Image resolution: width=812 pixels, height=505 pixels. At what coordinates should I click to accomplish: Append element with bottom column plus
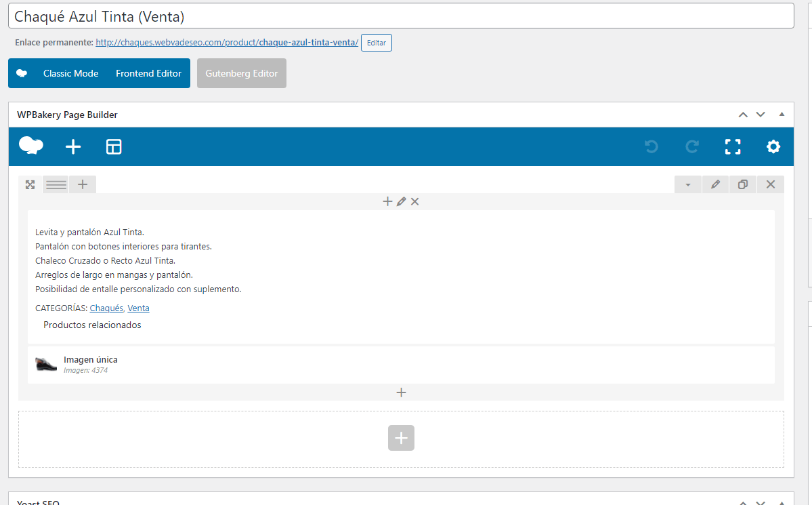point(401,392)
